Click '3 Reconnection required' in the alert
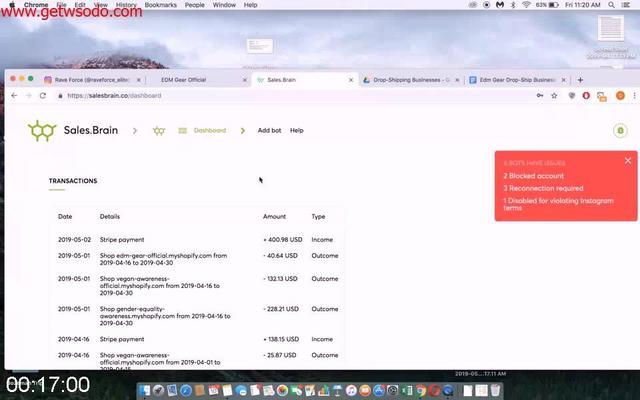The image size is (640, 400). (543, 188)
